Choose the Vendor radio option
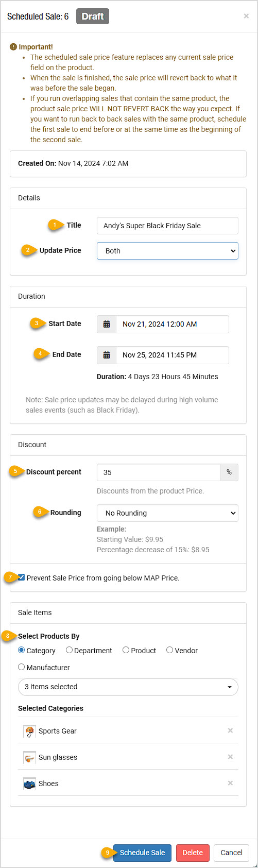 pos(169,650)
